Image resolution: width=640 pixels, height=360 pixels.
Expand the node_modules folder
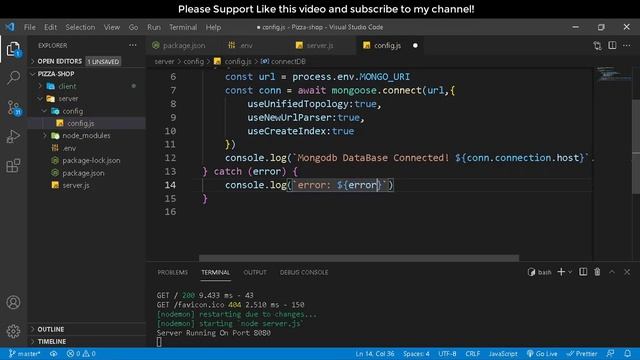(x=87, y=136)
